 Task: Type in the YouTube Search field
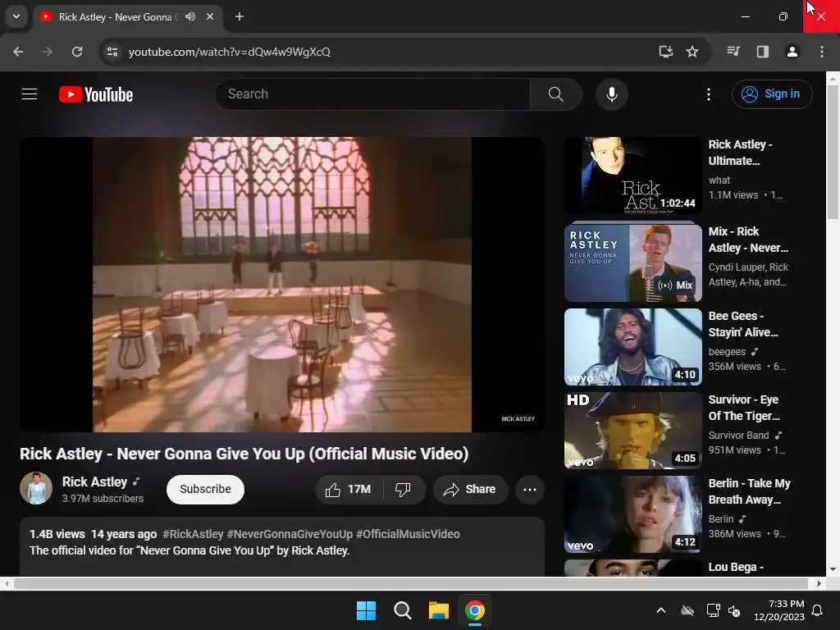373,94
